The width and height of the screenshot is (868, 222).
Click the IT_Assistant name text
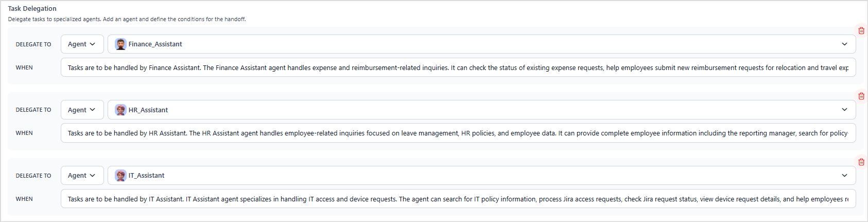(x=146, y=176)
